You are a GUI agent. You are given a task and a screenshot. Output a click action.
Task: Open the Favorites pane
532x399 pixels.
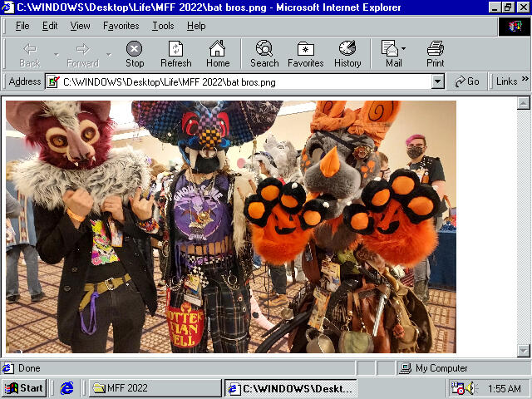click(305, 54)
